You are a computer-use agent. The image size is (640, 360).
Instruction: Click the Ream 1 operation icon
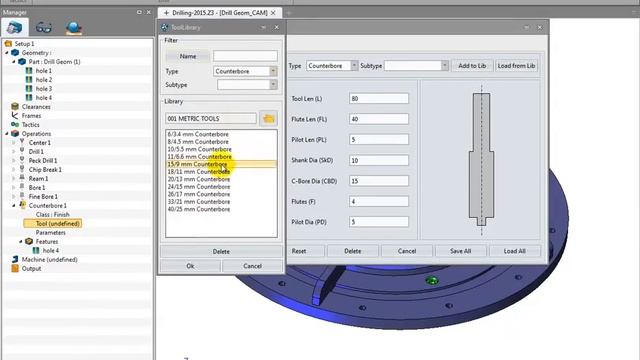(x=22, y=178)
